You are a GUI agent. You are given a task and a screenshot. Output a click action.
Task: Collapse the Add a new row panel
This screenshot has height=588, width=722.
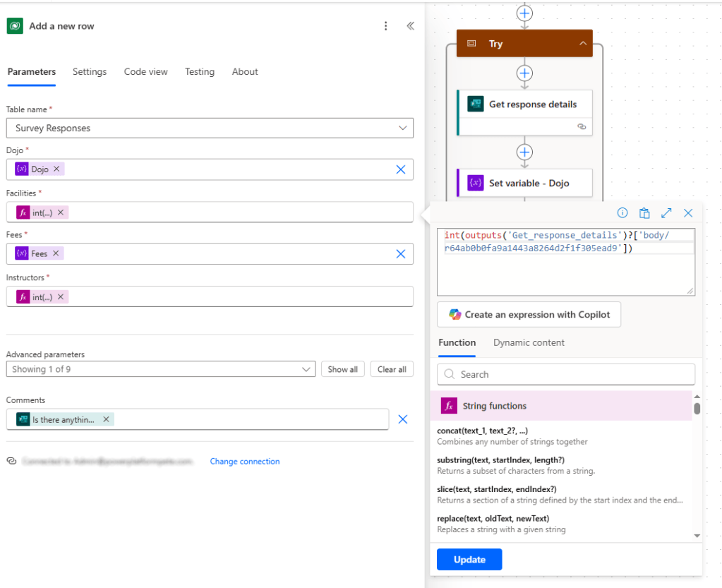click(x=410, y=26)
